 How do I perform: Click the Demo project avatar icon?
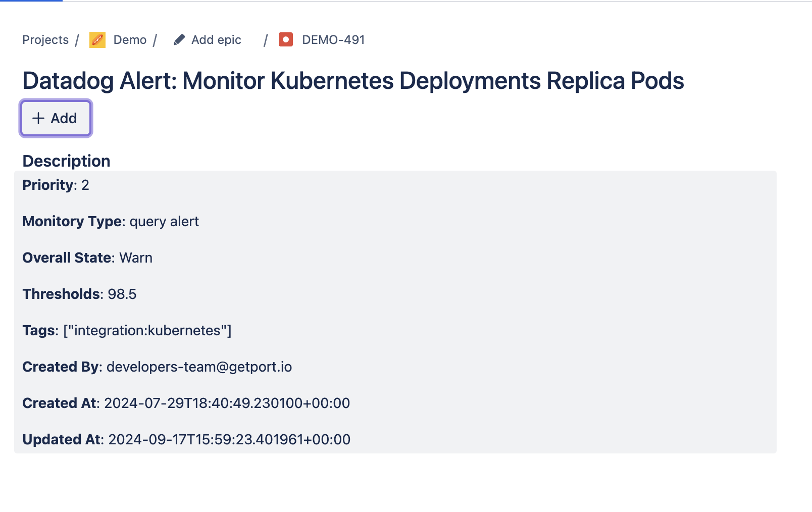pos(97,40)
